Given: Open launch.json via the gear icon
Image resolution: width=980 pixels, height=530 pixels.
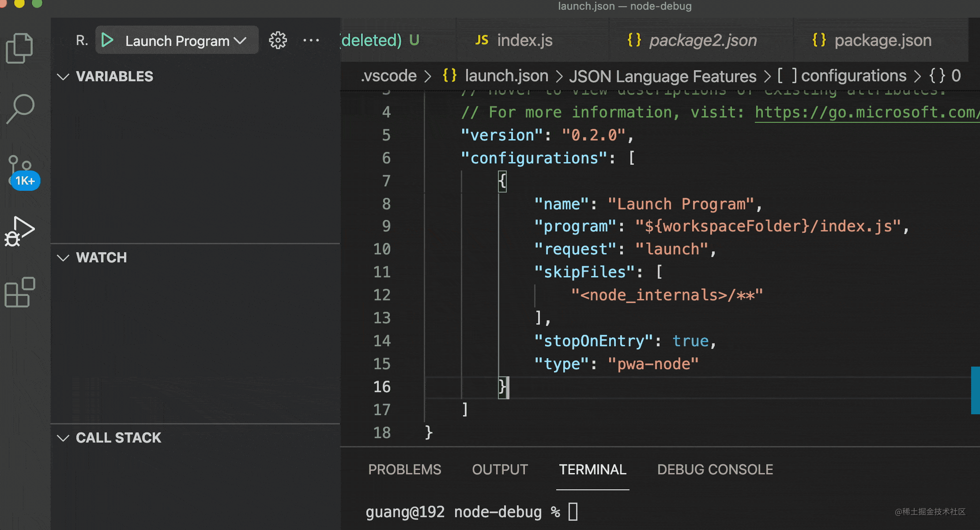Looking at the screenshot, I should tap(278, 40).
